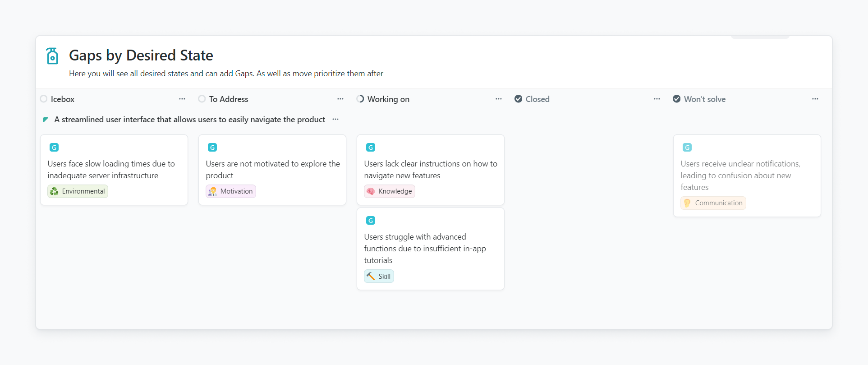Open the Won't solve column more menu
The height and width of the screenshot is (365, 868).
815,99
